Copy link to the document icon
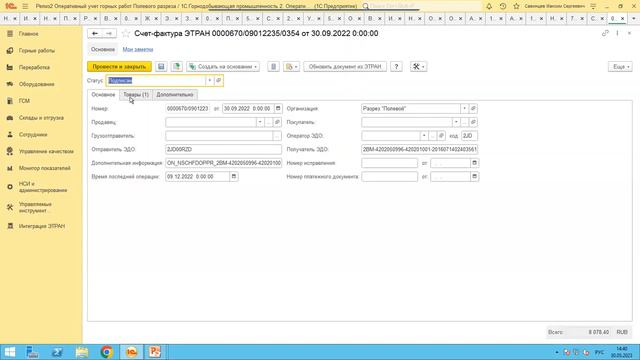 (605, 33)
